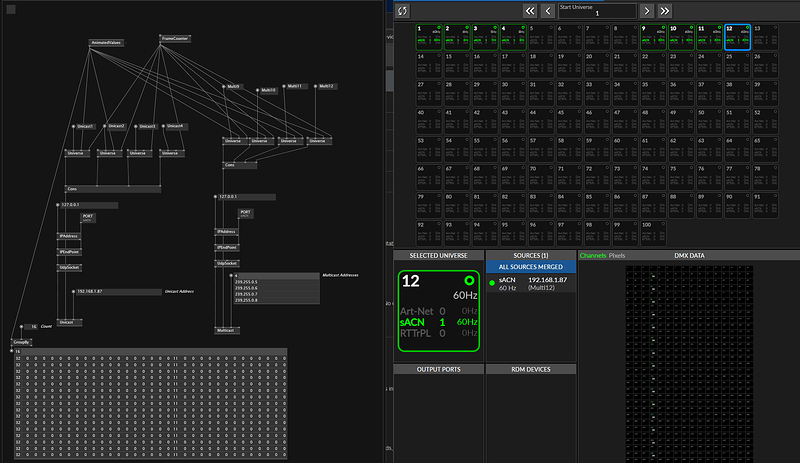Click the Unicast Address label
The width and height of the screenshot is (800, 463).
(179, 291)
